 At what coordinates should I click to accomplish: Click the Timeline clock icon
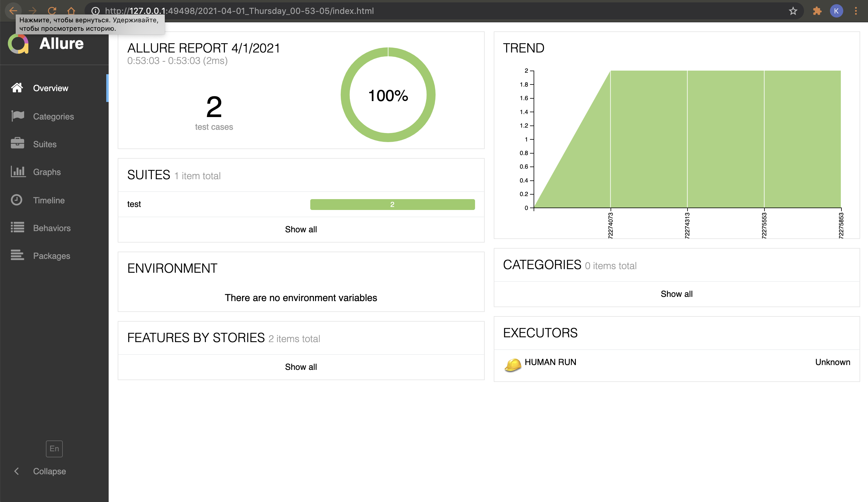pyautogui.click(x=17, y=200)
